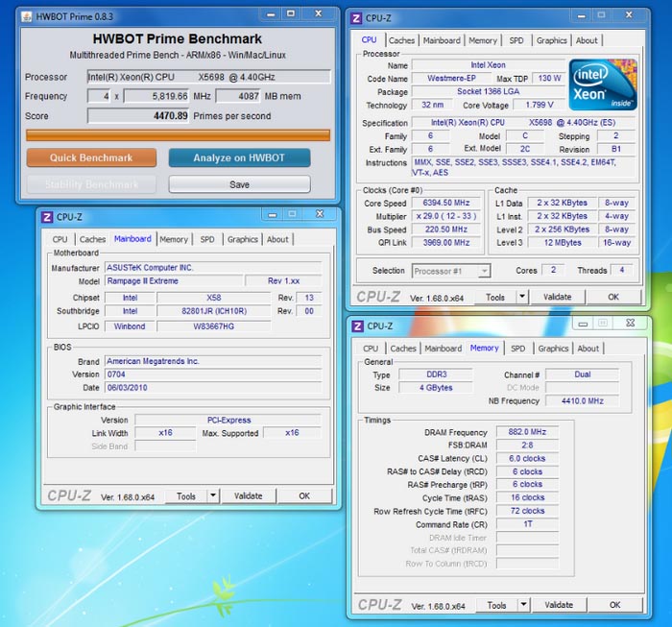Click Tools button in CPU tab window
The height and width of the screenshot is (627, 672).
495,297
